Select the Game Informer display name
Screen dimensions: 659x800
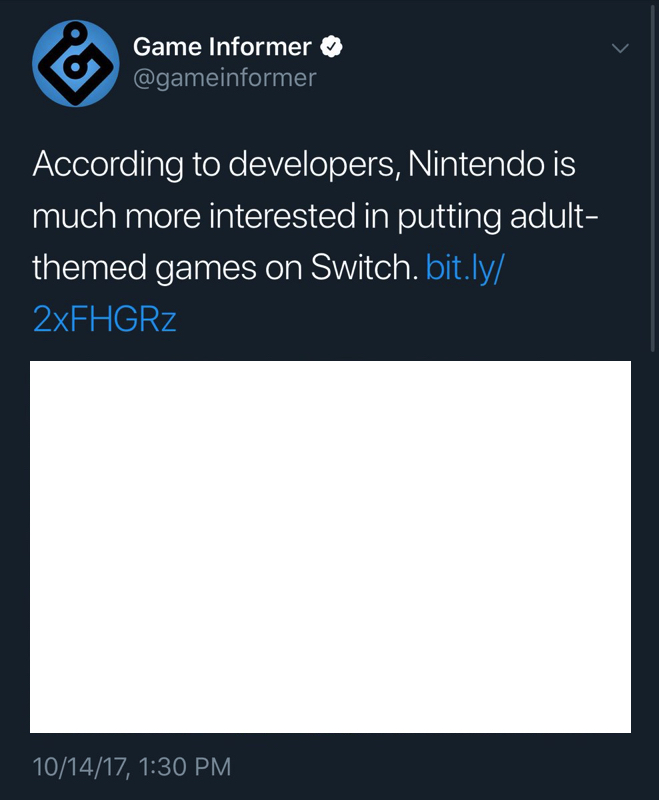coord(222,47)
